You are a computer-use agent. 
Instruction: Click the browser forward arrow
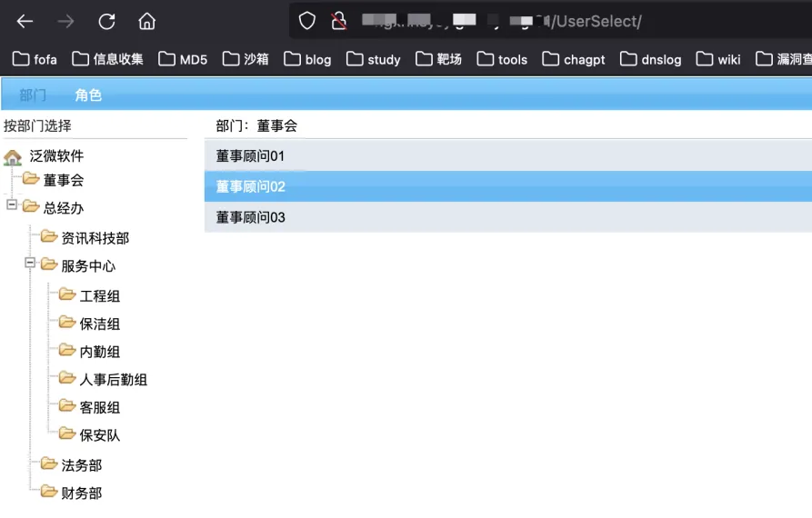(x=65, y=21)
